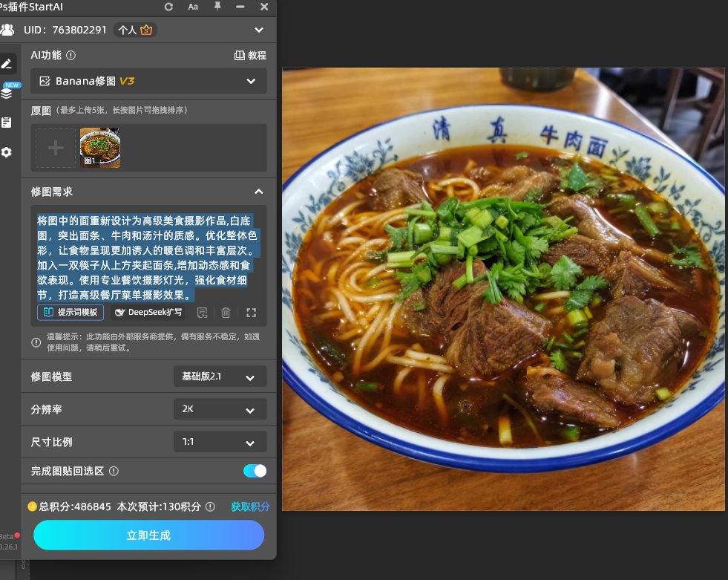The height and width of the screenshot is (580, 728).
Task: Close the StartAI plugin panel
Action: pos(264,7)
